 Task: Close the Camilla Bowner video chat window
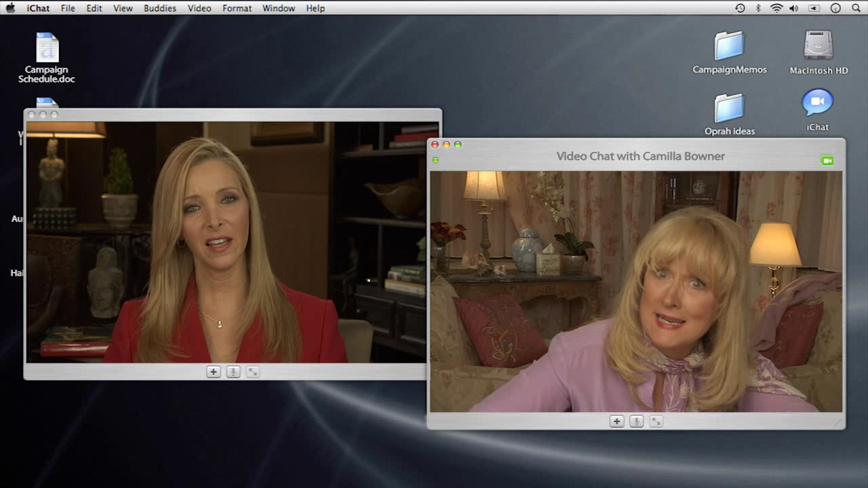click(435, 144)
